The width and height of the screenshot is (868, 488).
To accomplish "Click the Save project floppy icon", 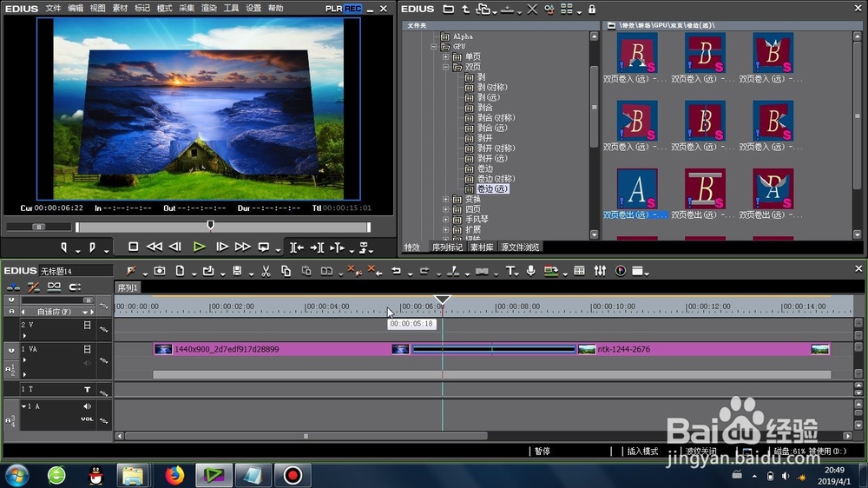I will coord(237,271).
